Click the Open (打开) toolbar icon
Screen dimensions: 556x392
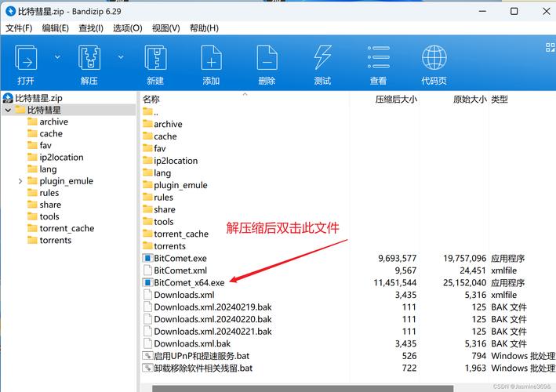(26, 57)
